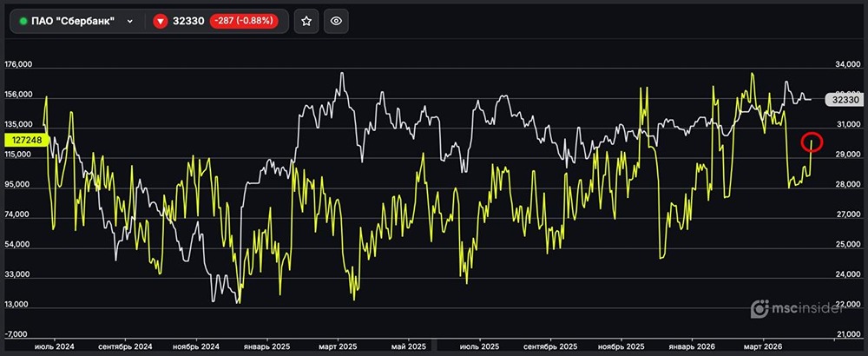Click the январь 2026 date label

(692, 346)
